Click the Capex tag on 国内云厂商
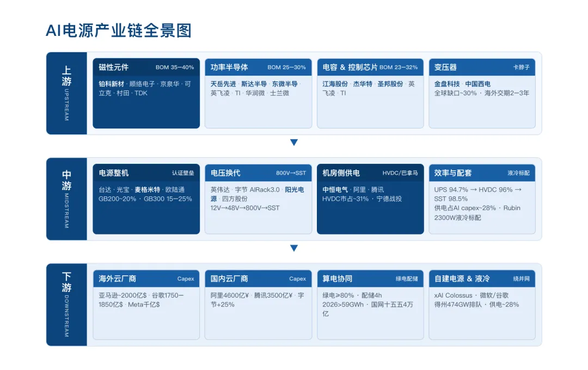 point(297,279)
